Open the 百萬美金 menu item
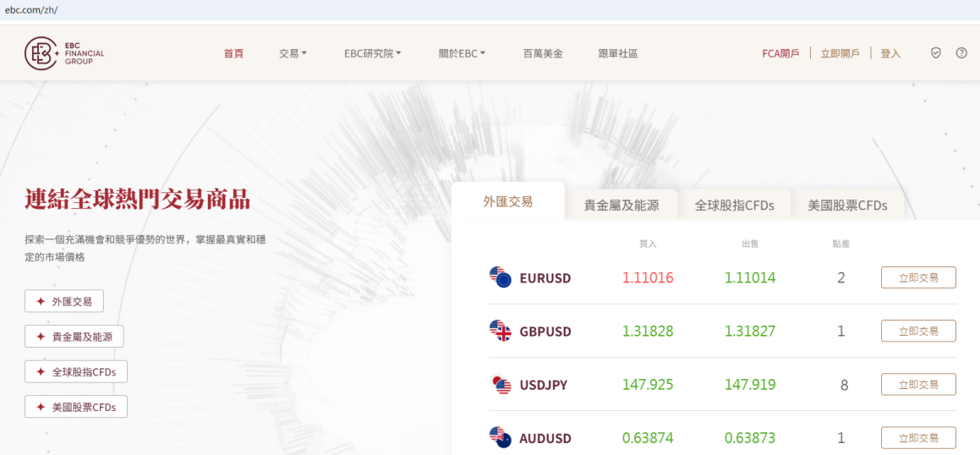The image size is (980, 455). tap(543, 54)
